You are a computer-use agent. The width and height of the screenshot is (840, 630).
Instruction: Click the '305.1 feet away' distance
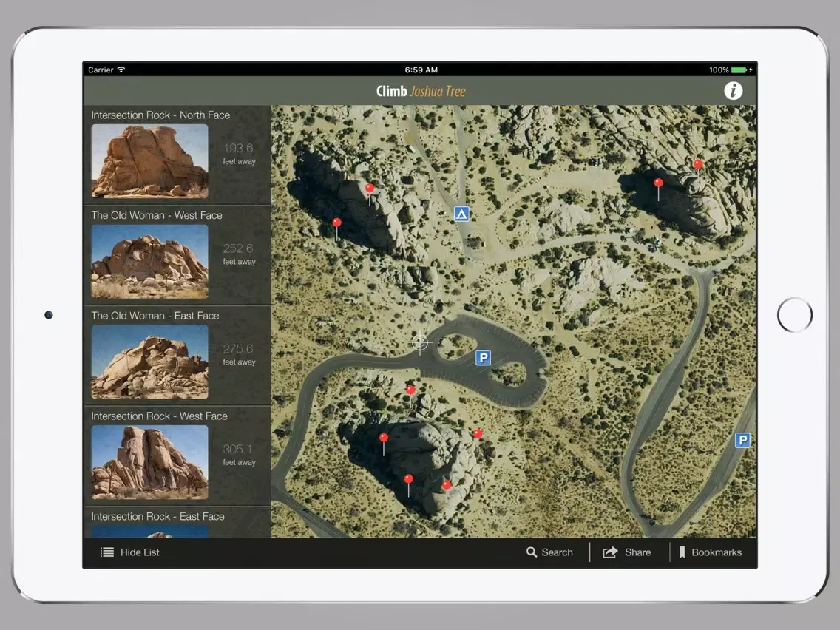[239, 455]
